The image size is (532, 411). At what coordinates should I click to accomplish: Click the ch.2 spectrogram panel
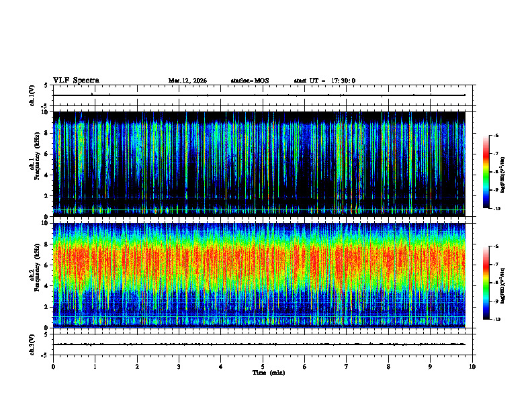click(x=259, y=275)
